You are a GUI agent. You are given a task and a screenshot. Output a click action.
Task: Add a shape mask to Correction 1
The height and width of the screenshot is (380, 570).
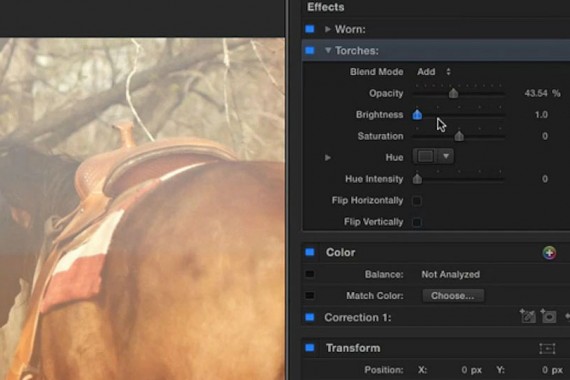point(548,317)
